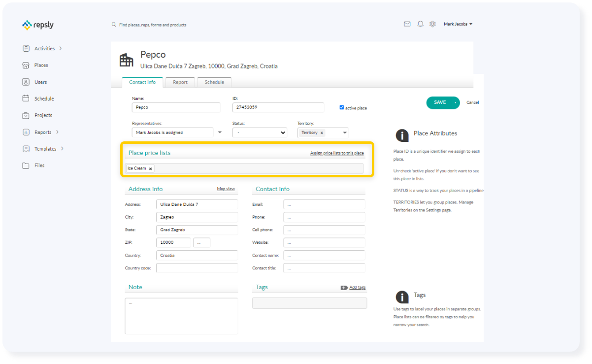Click the ZIP field 10000
This screenshot has width=592, height=364.
[x=173, y=242]
